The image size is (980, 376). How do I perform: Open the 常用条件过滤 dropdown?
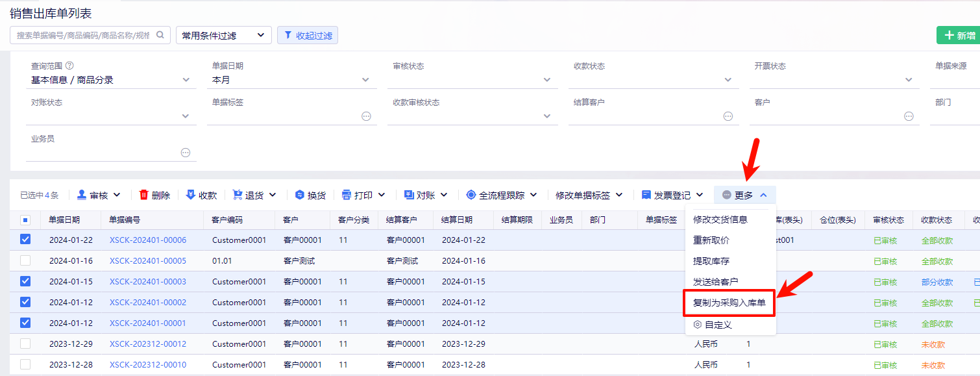(224, 36)
